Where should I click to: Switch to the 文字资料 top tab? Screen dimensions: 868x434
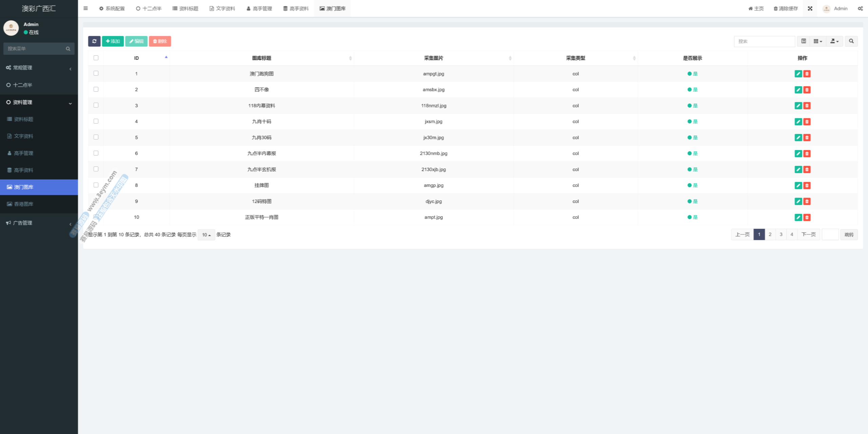tap(222, 8)
